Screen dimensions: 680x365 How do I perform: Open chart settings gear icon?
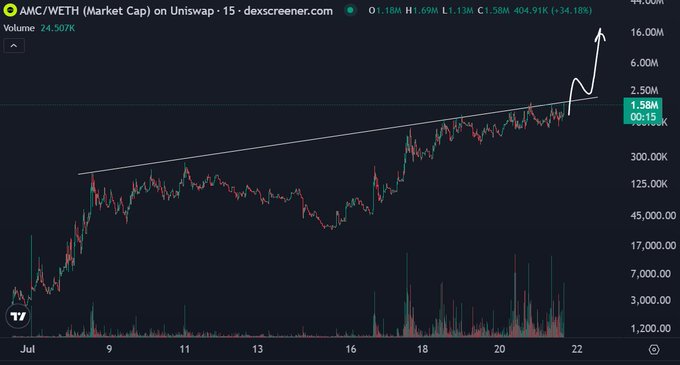coord(654,349)
